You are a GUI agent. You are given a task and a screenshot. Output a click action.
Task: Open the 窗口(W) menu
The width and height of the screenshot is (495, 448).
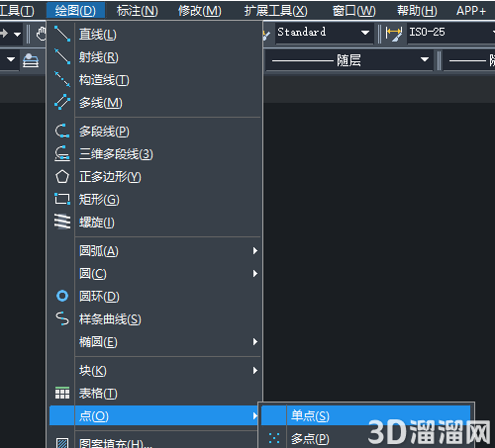coord(353,11)
